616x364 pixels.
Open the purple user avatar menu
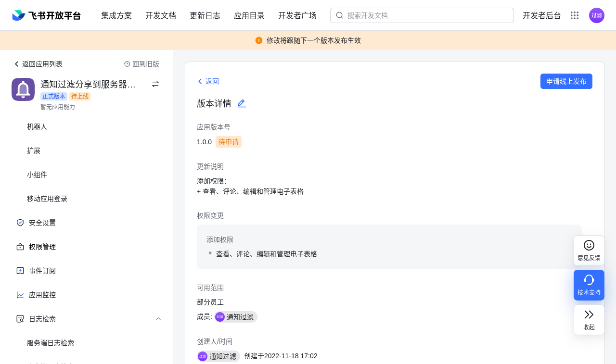pos(597,15)
